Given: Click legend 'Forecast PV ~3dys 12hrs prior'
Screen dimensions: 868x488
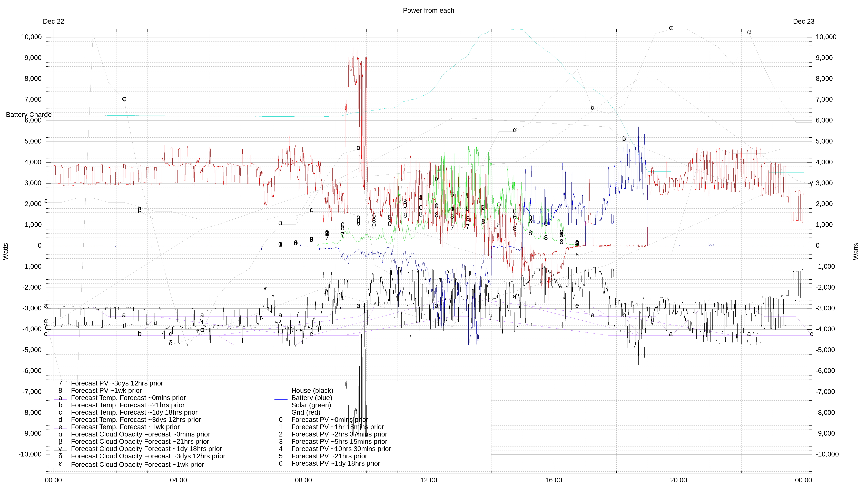Looking at the screenshot, I should [x=117, y=383].
